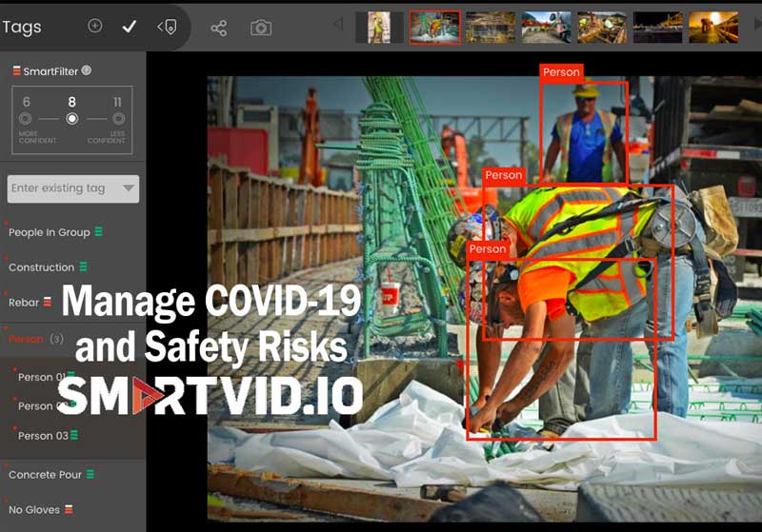This screenshot has width=762, height=532.
Task: Click Person label on blue-shirt worker
Action: 561,72
